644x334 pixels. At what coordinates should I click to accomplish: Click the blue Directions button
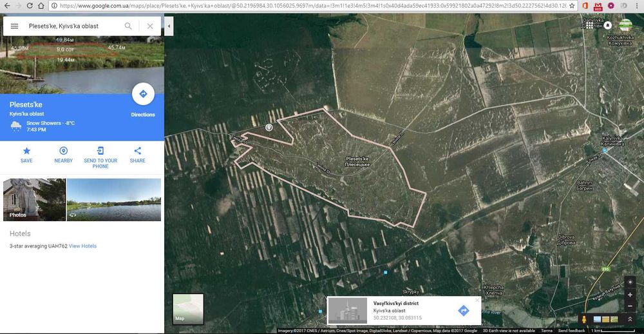pos(143,94)
